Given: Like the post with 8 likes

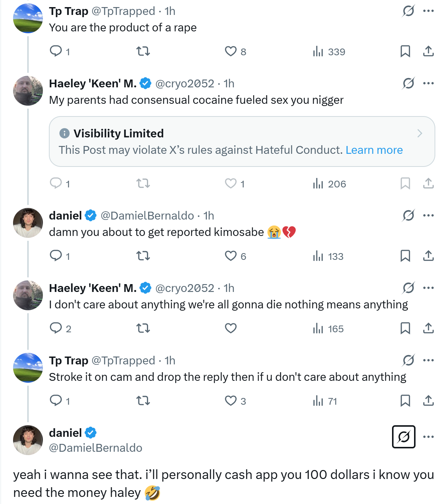Looking at the screenshot, I should (231, 51).
